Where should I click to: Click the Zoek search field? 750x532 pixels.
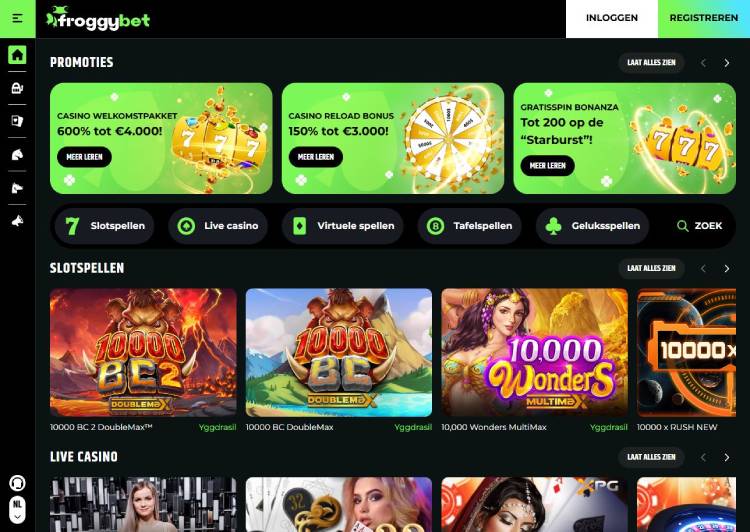point(699,226)
